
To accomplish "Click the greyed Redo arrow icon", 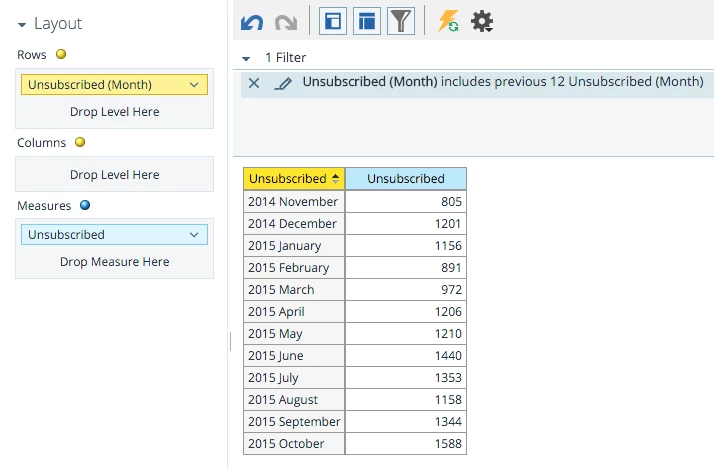I will [286, 22].
